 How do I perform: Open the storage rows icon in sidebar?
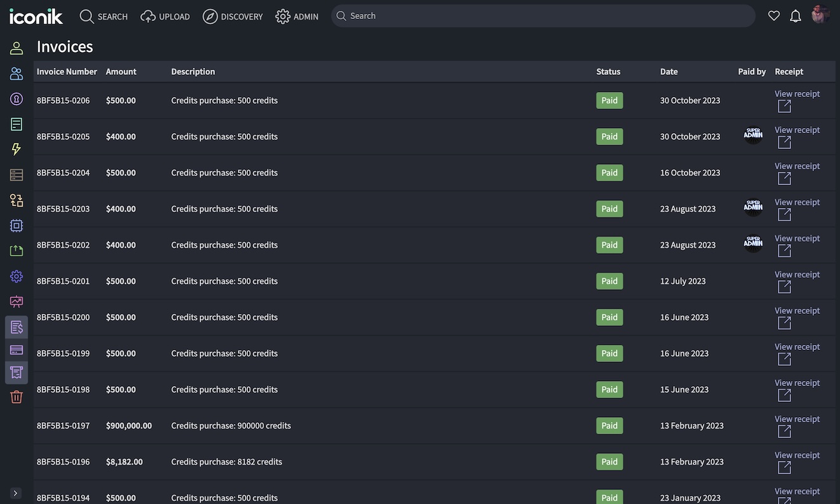point(16,175)
